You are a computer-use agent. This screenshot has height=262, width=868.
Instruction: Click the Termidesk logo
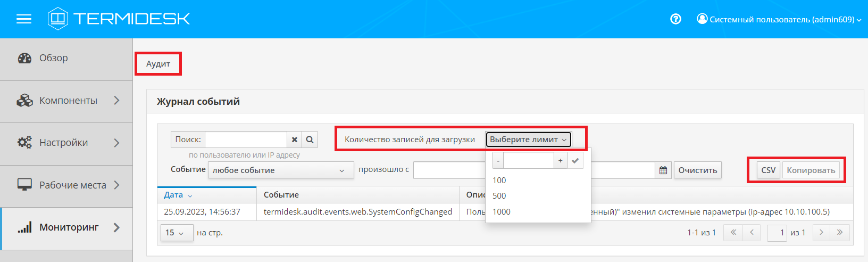[x=119, y=19]
